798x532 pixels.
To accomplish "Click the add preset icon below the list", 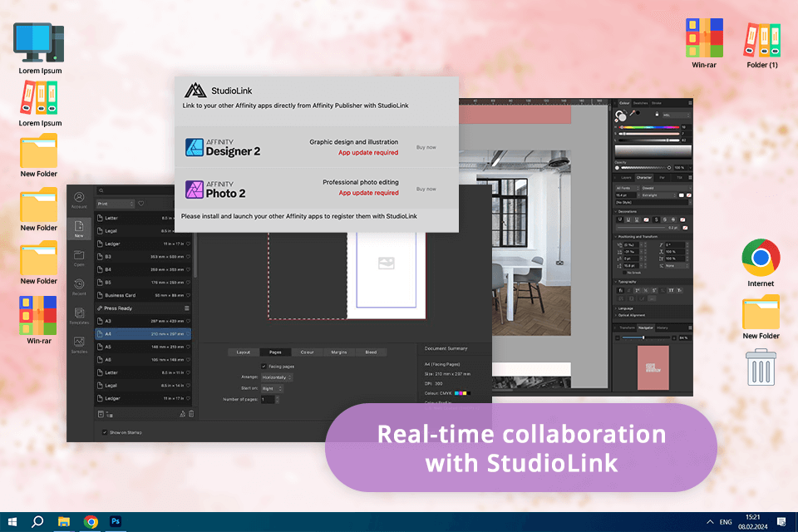I will [x=101, y=415].
